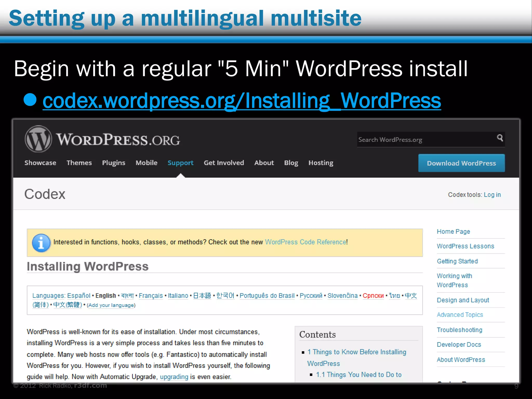Select the red Српски language link
Viewport: 532px width, 399px height.
[373, 296]
